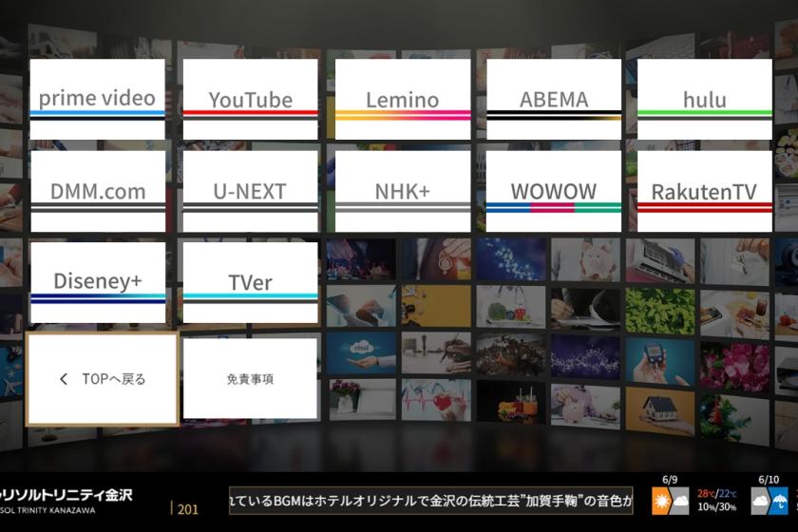This screenshot has width=798, height=532.
Task: Open the 免責事項 disclaimer button
Action: pyautogui.click(x=250, y=379)
